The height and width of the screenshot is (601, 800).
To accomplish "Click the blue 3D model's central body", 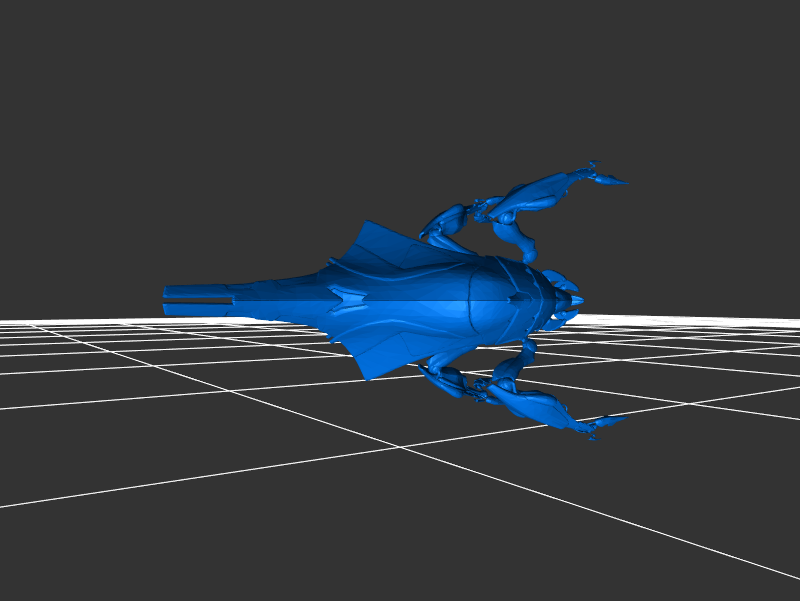I will point(420,300).
